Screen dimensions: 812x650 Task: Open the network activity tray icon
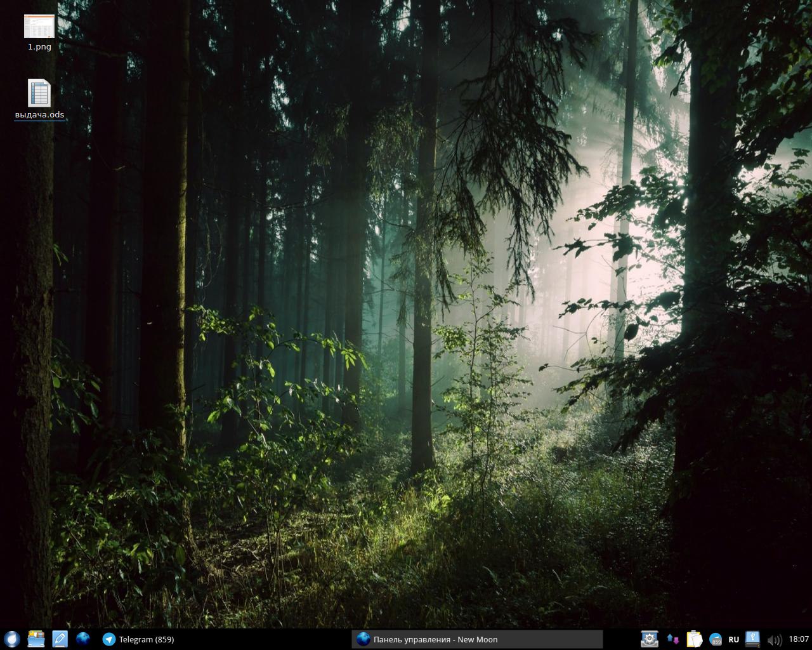click(672, 639)
